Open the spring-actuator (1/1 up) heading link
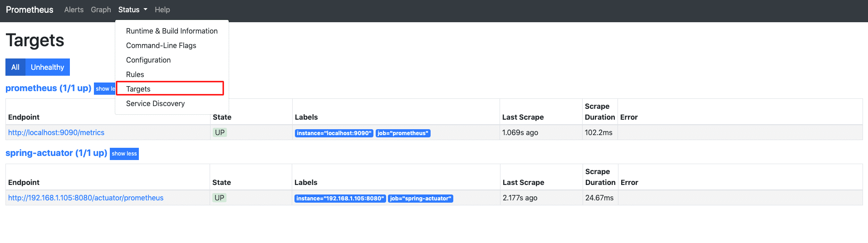The image size is (868, 243). tap(56, 153)
